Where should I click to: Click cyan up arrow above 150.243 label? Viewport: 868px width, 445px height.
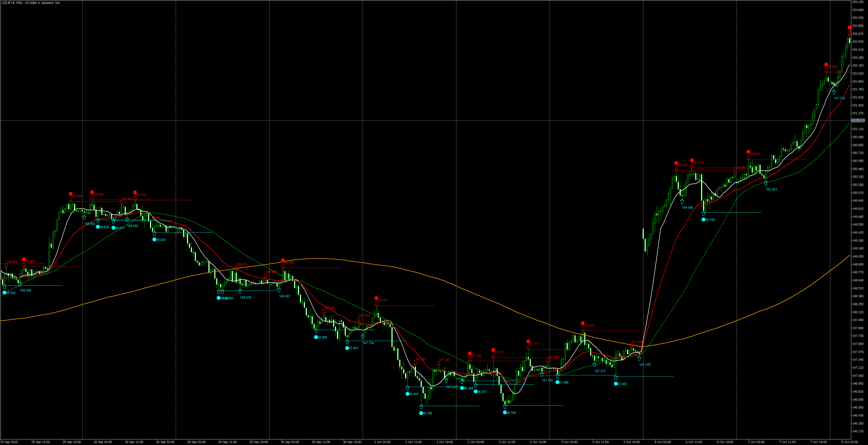point(766,183)
